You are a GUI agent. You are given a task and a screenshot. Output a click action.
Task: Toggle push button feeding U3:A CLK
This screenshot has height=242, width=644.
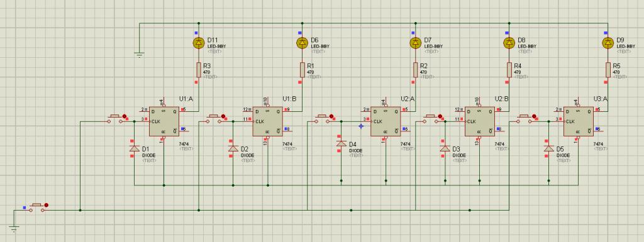point(528,119)
